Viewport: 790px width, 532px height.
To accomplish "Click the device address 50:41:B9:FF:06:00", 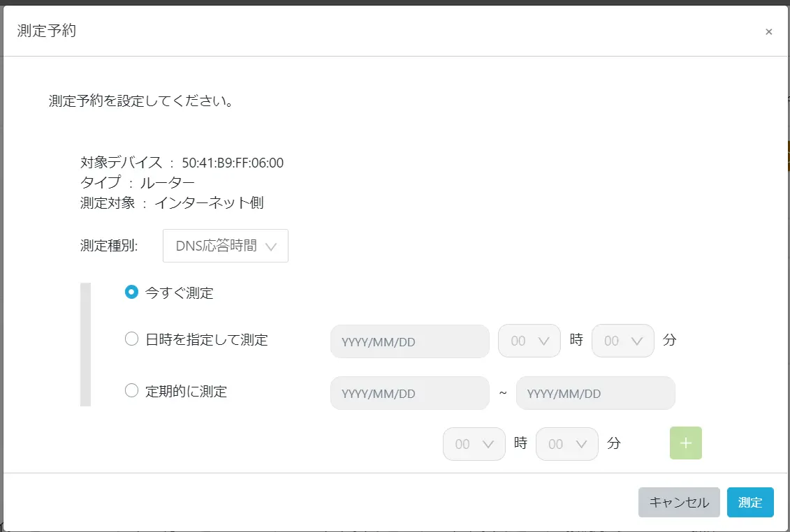I will point(233,163).
